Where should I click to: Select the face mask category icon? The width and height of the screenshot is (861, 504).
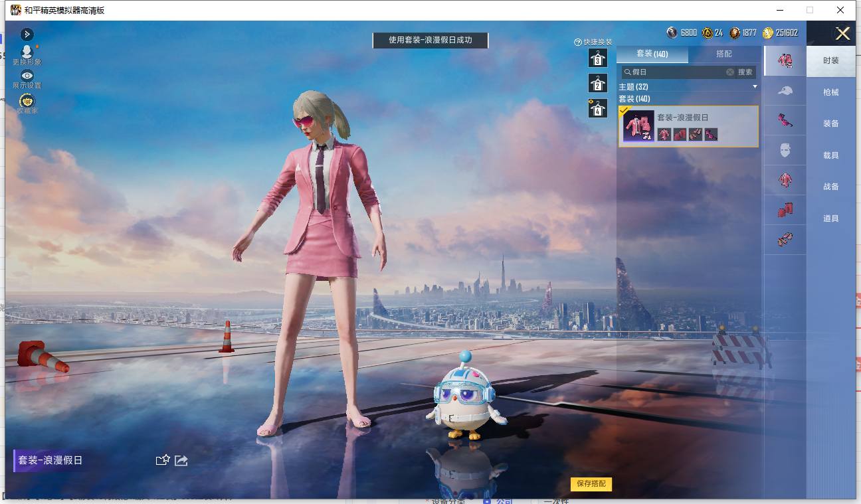[x=785, y=151]
